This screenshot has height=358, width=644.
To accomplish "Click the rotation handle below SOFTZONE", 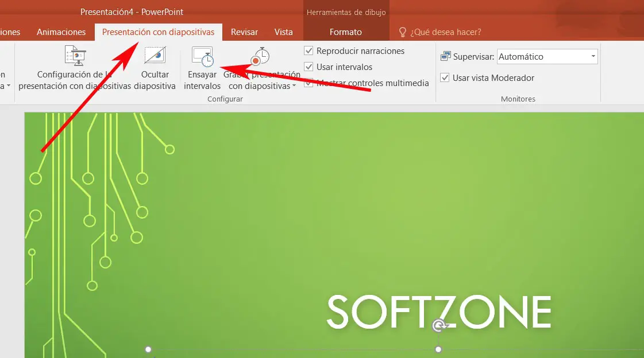I will [439, 326].
